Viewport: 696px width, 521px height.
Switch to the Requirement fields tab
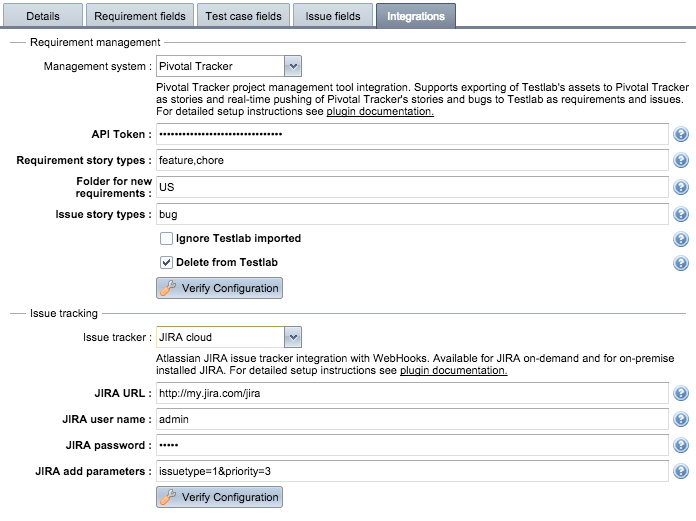click(140, 16)
